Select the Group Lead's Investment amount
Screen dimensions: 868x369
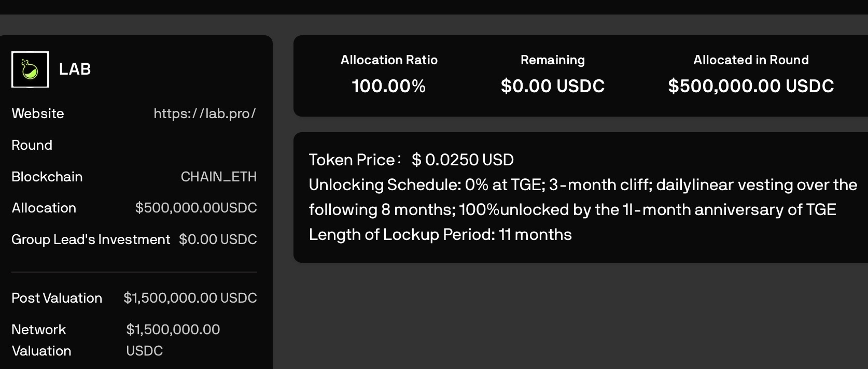click(218, 239)
